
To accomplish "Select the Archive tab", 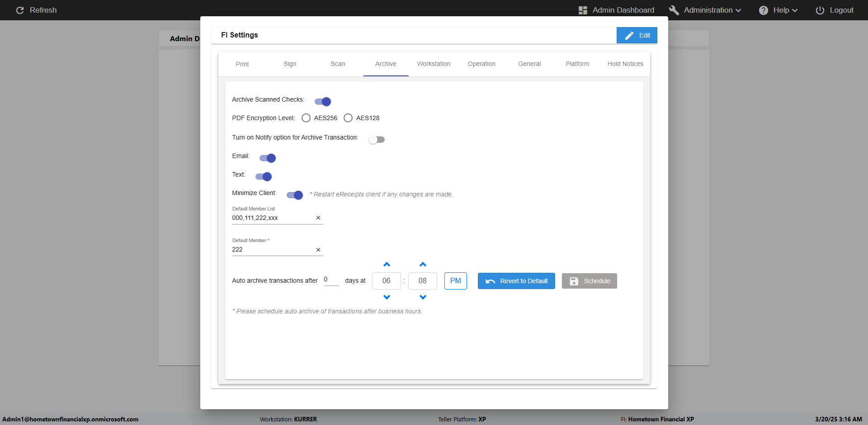I will (x=386, y=64).
